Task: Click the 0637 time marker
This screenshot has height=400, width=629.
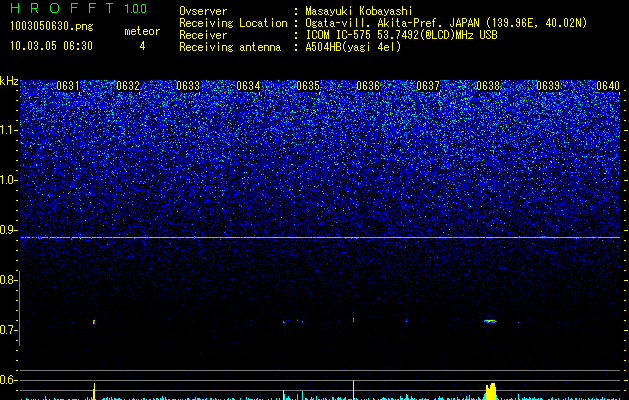Action: (428, 86)
